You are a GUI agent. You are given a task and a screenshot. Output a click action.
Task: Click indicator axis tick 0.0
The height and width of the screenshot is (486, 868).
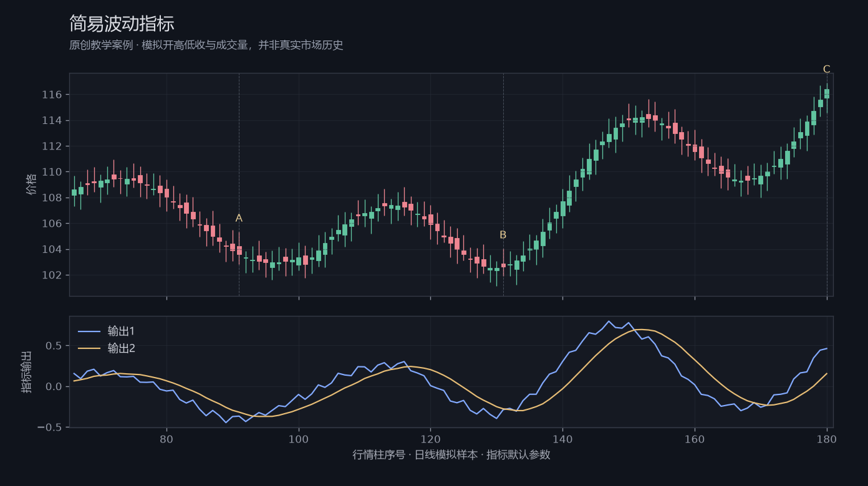pos(55,387)
